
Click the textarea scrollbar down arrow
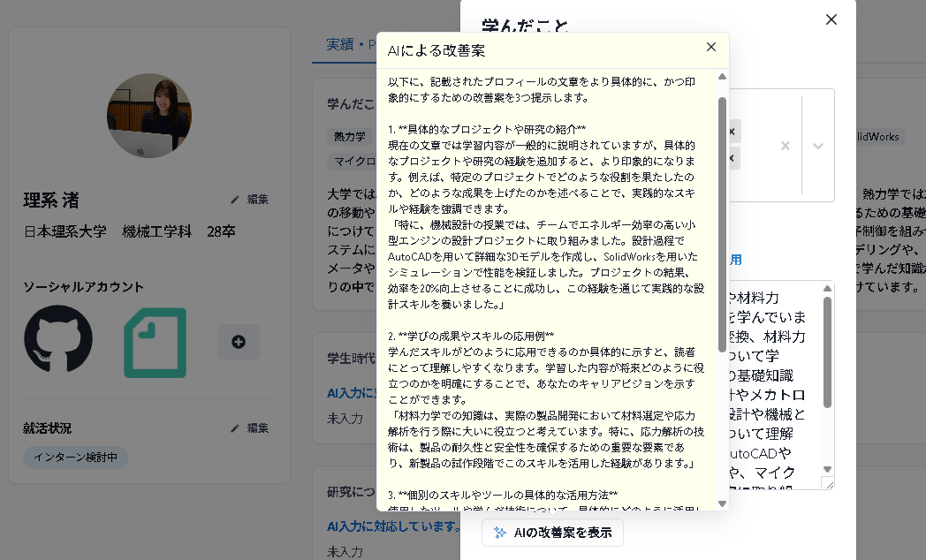[827, 469]
